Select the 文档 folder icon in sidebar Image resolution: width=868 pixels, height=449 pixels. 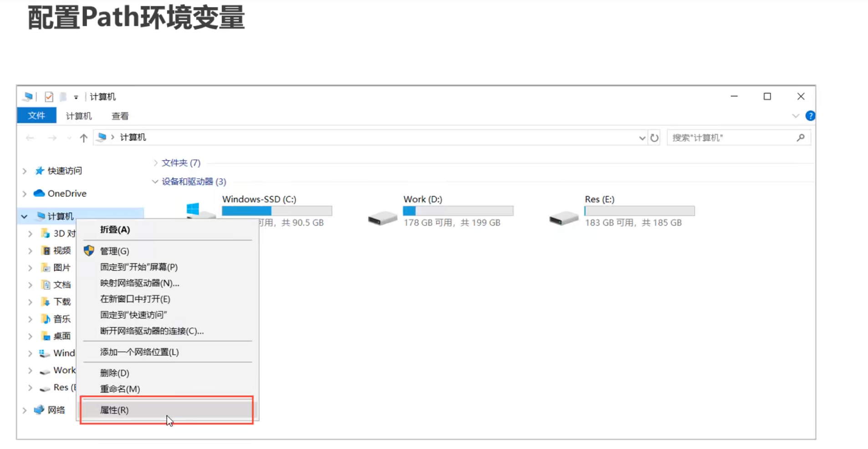[x=46, y=285]
